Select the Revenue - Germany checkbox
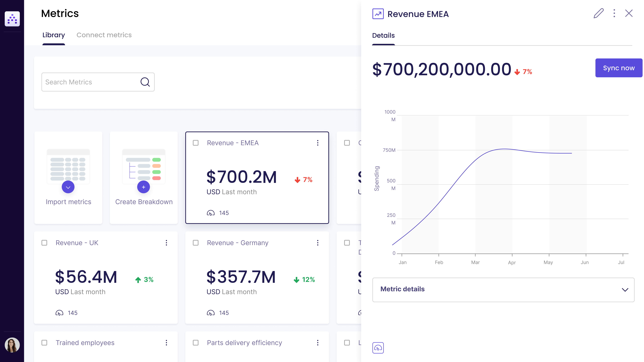The width and height of the screenshot is (644, 362). coord(195,242)
